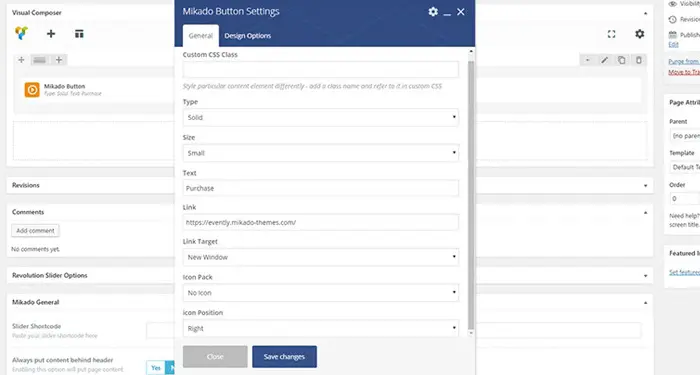Expand the Revolution Slider Options arrow
Screen dimensions: 700x375
coord(645,276)
